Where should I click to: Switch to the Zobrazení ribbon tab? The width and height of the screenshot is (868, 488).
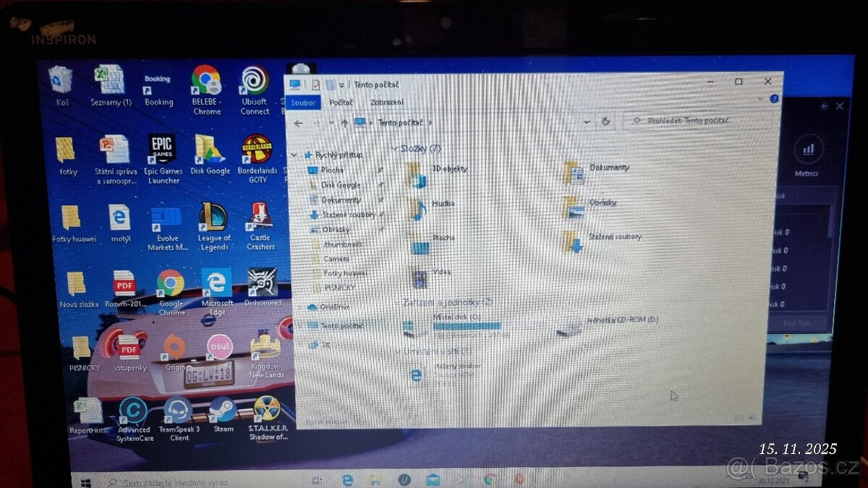tap(388, 102)
